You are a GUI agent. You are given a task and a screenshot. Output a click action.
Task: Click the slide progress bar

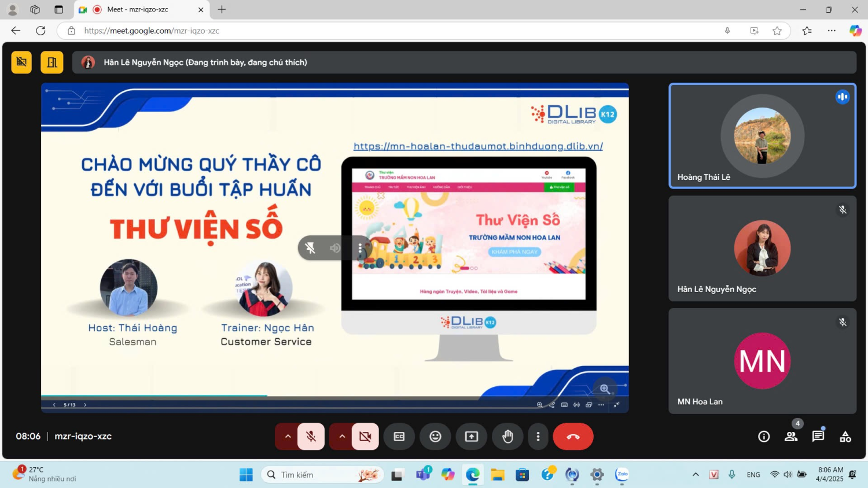(334, 396)
